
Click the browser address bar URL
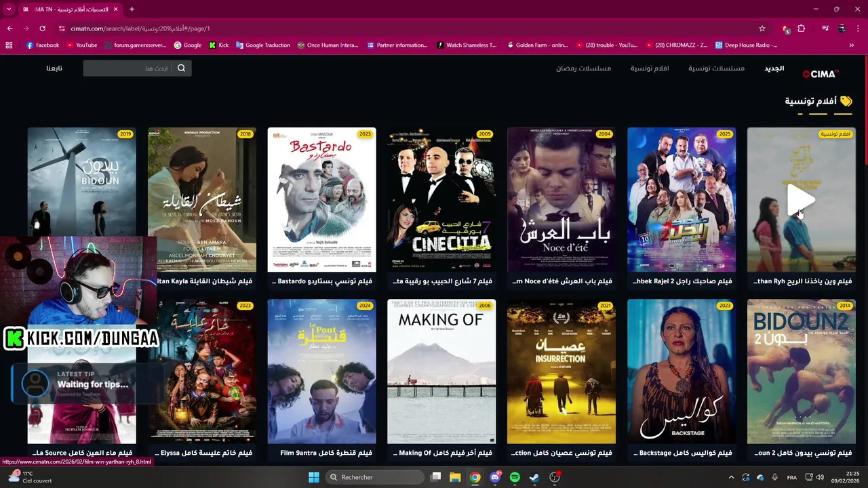(x=140, y=28)
